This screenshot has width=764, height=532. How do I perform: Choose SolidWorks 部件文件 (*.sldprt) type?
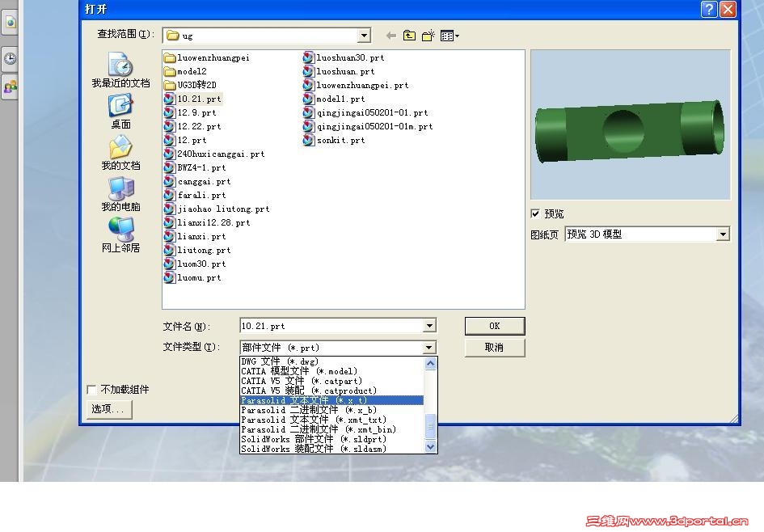[331, 440]
